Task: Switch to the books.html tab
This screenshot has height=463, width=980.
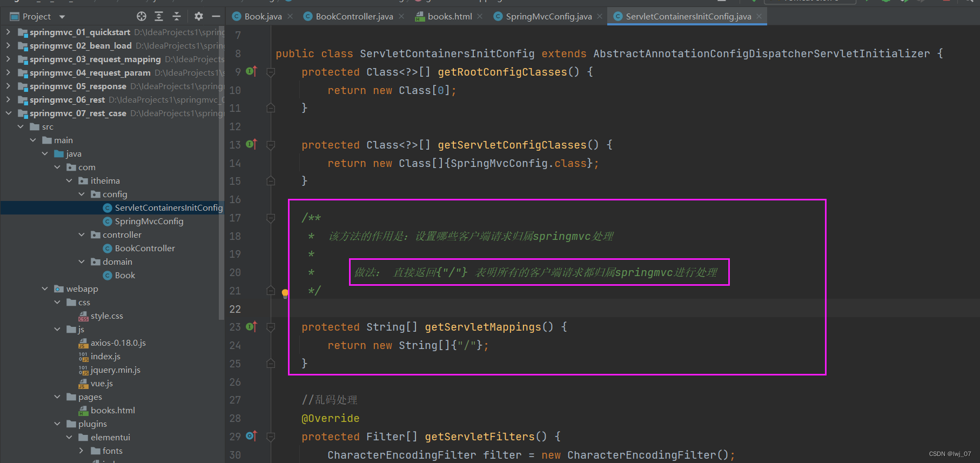Action: (x=449, y=17)
